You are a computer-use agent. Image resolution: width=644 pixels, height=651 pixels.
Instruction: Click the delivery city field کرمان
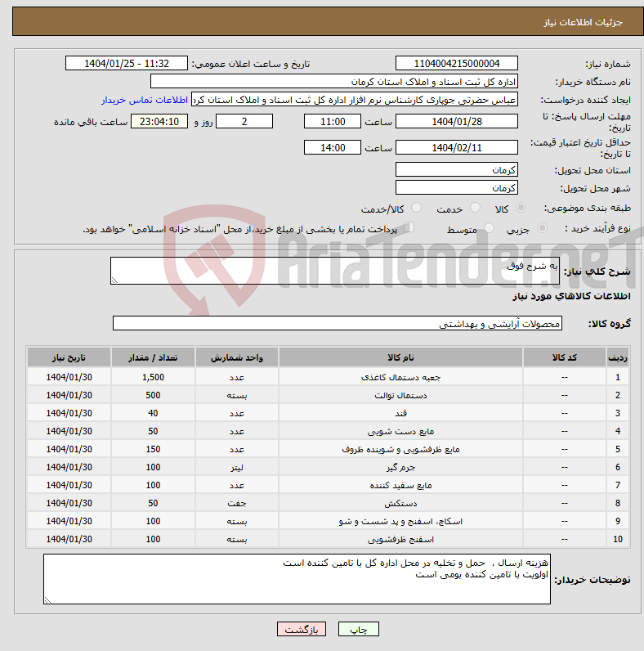457,187
